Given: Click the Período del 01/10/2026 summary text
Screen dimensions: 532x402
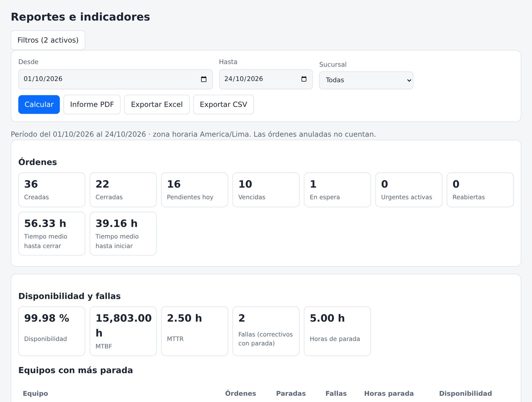Looking at the screenshot, I should (x=193, y=134).
